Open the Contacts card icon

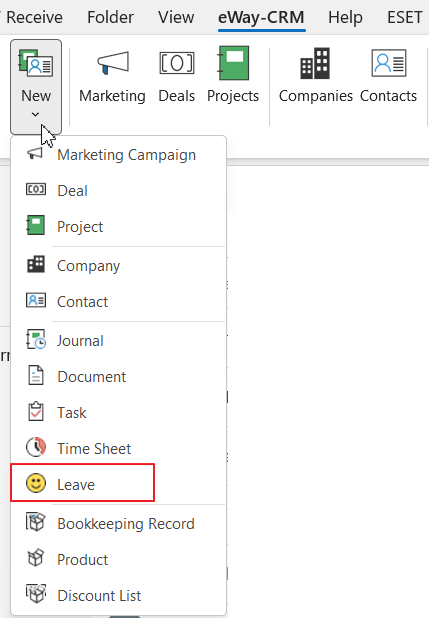389,63
